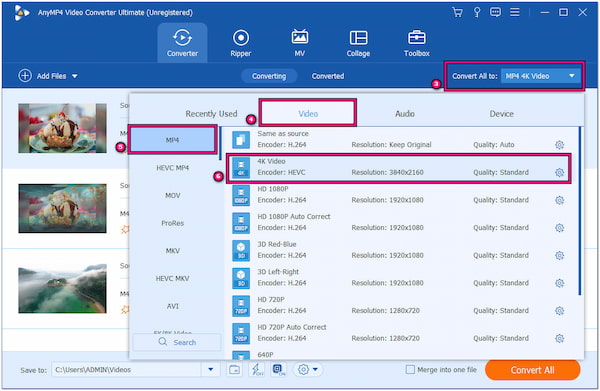Viewport: 600px width, 391px height.
Task: Open the feedback chat icon
Action: 495,12
